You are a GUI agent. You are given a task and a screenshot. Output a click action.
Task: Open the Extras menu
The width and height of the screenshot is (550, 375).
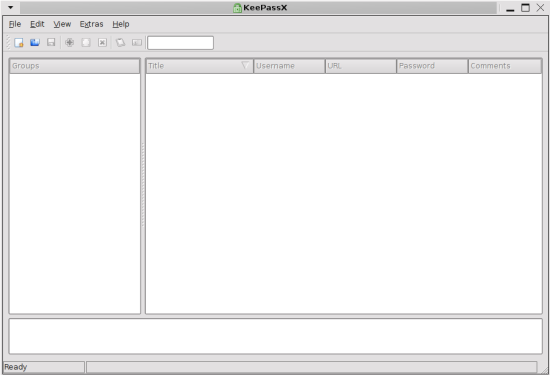[x=91, y=24]
